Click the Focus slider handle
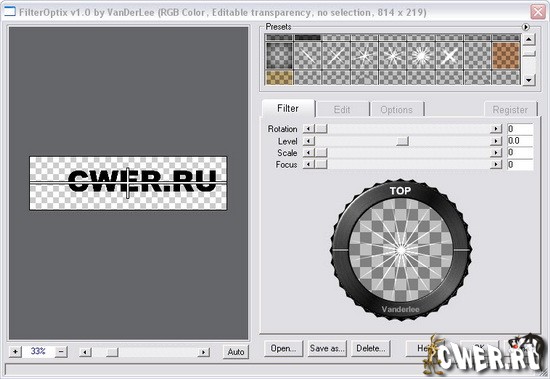The height and width of the screenshot is (379, 550). (x=321, y=164)
